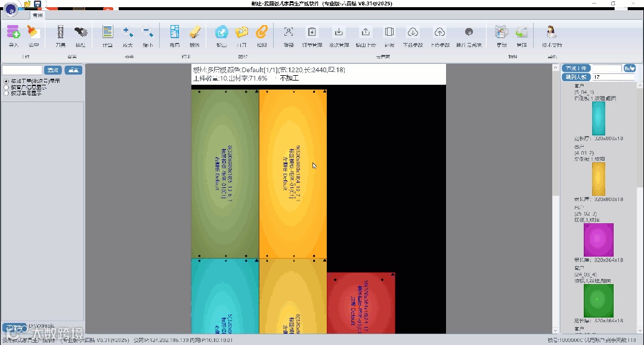Select the first radio option 按加工单显示

coord(7,81)
